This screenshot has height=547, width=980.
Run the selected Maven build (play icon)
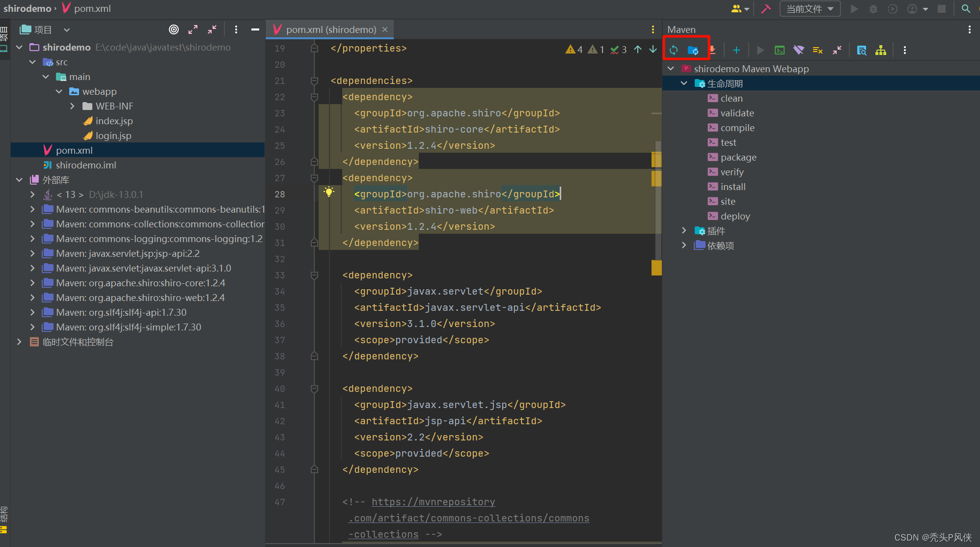[x=761, y=50]
